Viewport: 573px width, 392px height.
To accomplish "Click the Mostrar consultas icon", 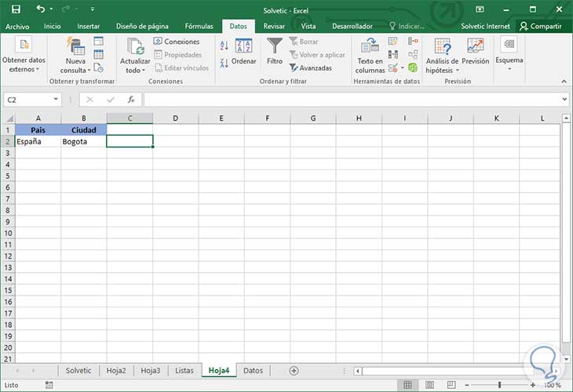I will click(99, 42).
